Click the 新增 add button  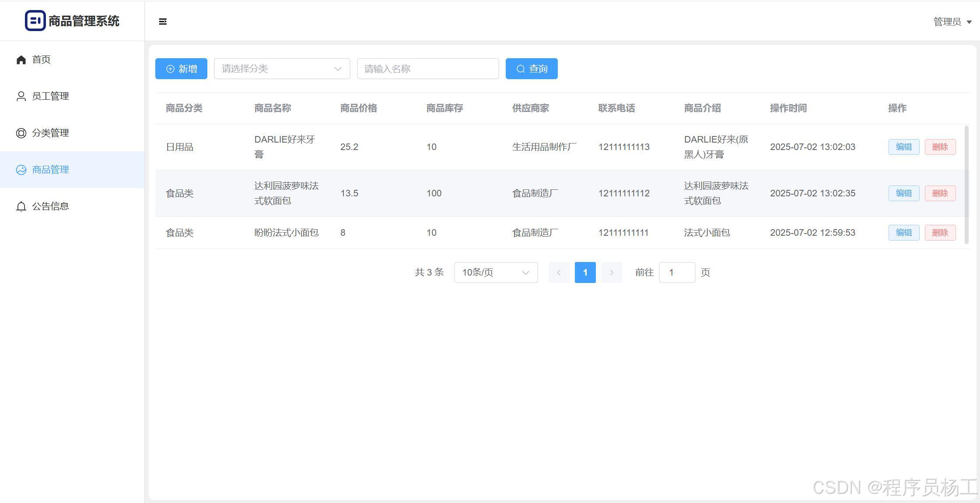click(181, 69)
